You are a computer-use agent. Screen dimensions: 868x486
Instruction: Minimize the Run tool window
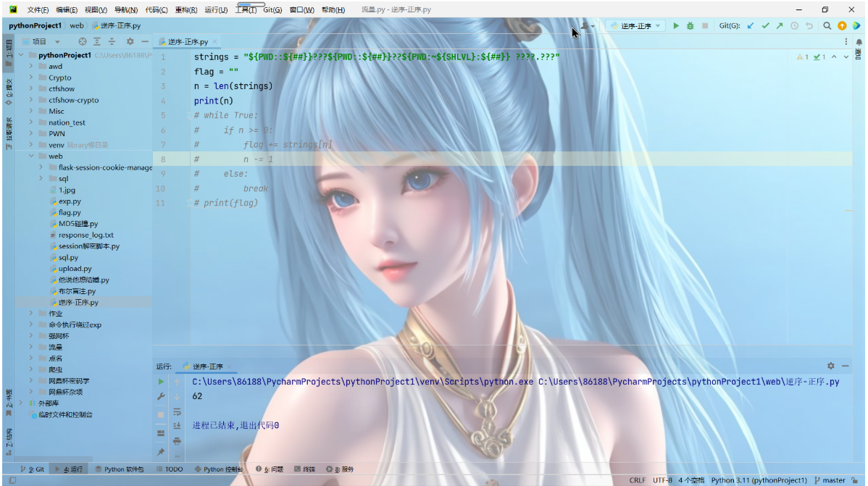pos(846,366)
